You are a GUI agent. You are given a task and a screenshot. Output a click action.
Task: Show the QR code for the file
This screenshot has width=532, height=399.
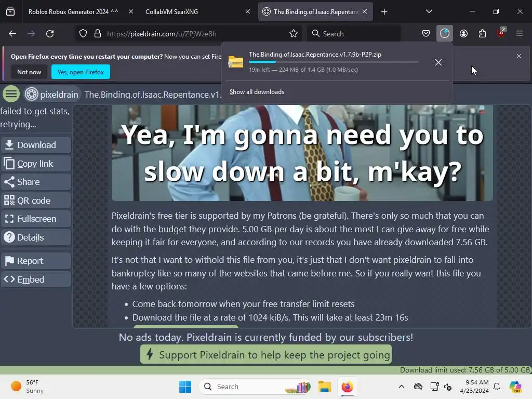click(36, 201)
